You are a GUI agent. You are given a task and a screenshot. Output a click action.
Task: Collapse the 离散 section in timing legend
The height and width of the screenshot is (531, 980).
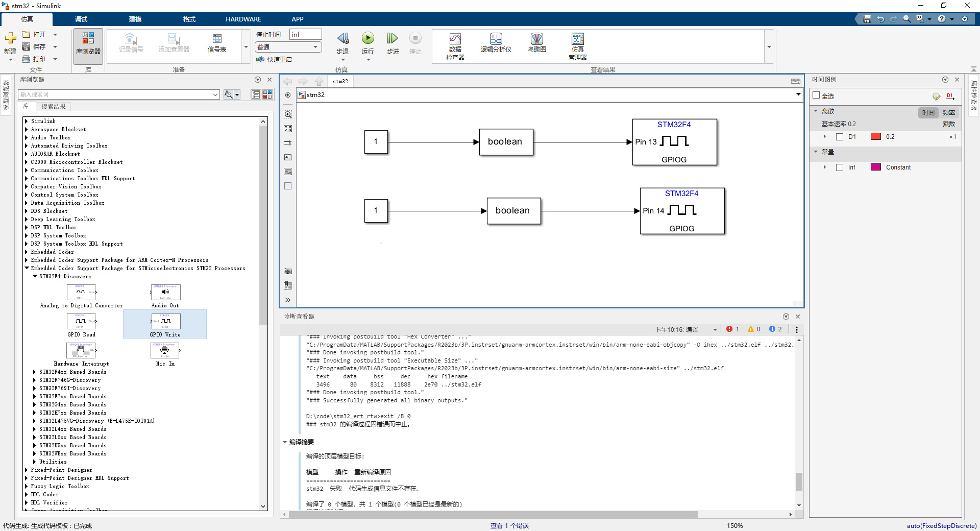pos(816,111)
